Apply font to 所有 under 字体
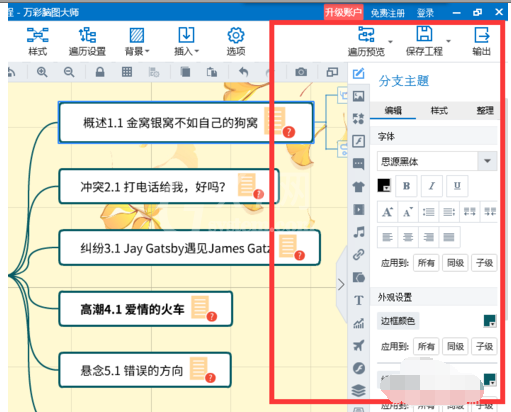Image resolution: width=511 pixels, height=412 pixels. [x=426, y=263]
